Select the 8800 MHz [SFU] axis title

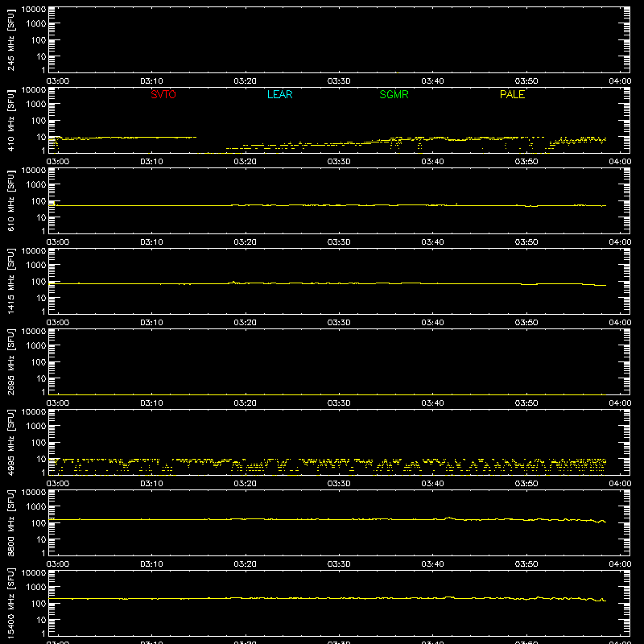tap(11, 522)
